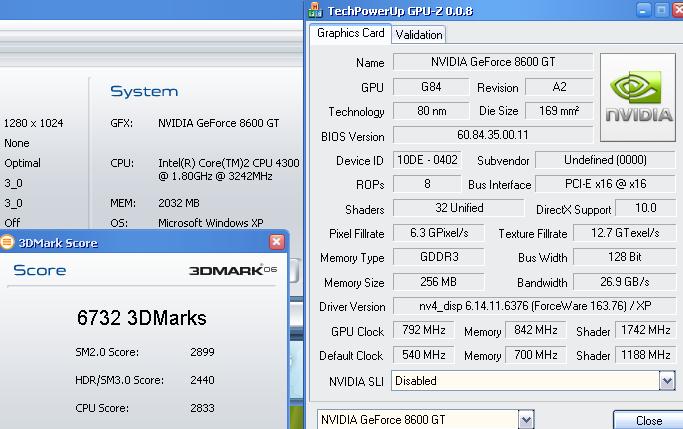
Task: Switch to the Validation tab
Action: click(x=419, y=34)
